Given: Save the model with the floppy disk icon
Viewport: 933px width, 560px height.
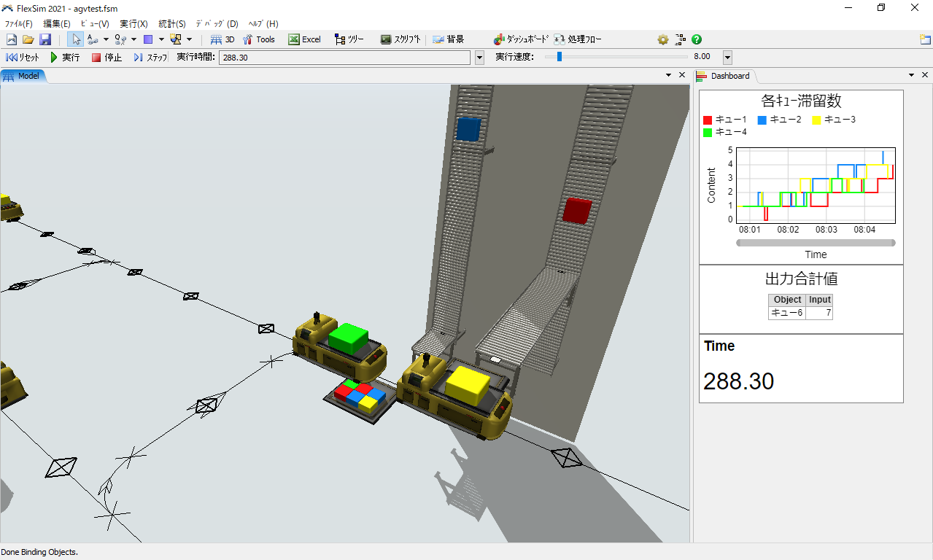Looking at the screenshot, I should coord(45,39).
